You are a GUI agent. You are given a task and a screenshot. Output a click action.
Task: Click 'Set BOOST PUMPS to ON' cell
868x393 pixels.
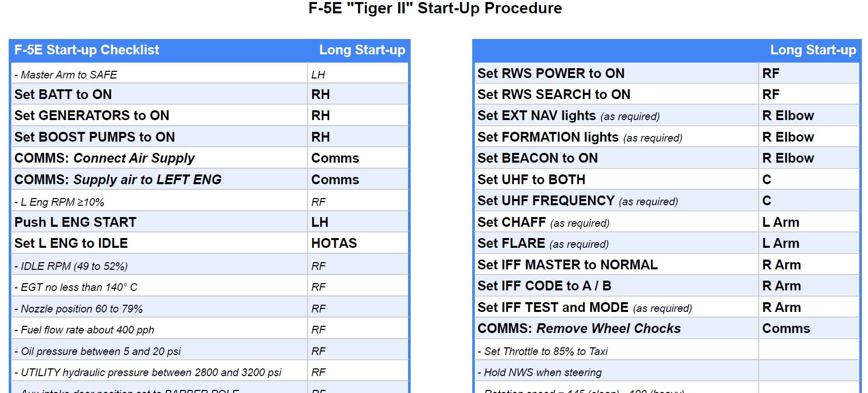point(94,137)
